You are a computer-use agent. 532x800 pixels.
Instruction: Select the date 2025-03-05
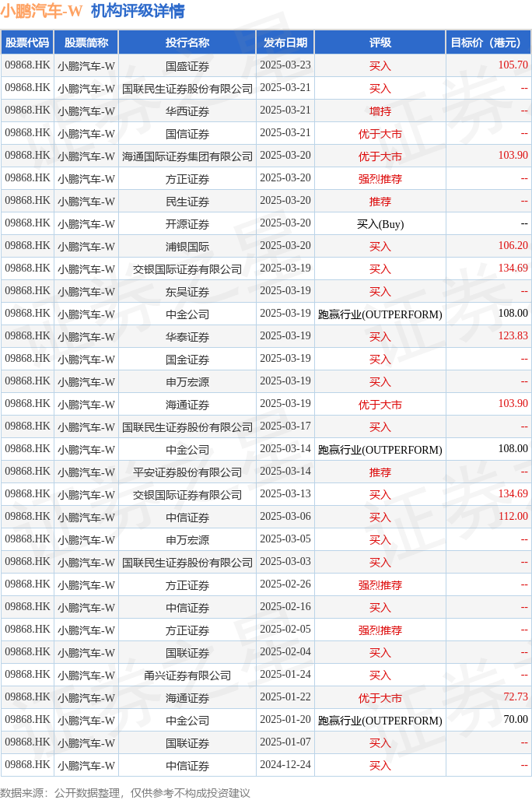285,539
